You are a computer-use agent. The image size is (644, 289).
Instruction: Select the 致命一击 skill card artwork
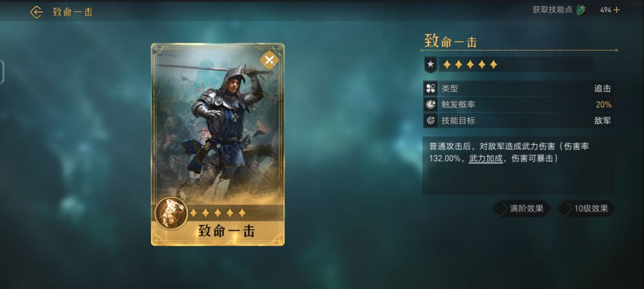217,144
